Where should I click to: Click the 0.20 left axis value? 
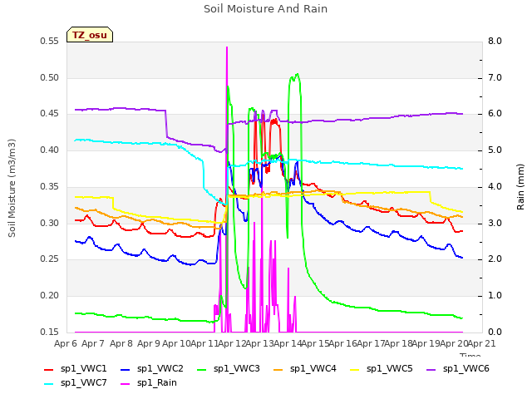pyautogui.click(x=49, y=296)
